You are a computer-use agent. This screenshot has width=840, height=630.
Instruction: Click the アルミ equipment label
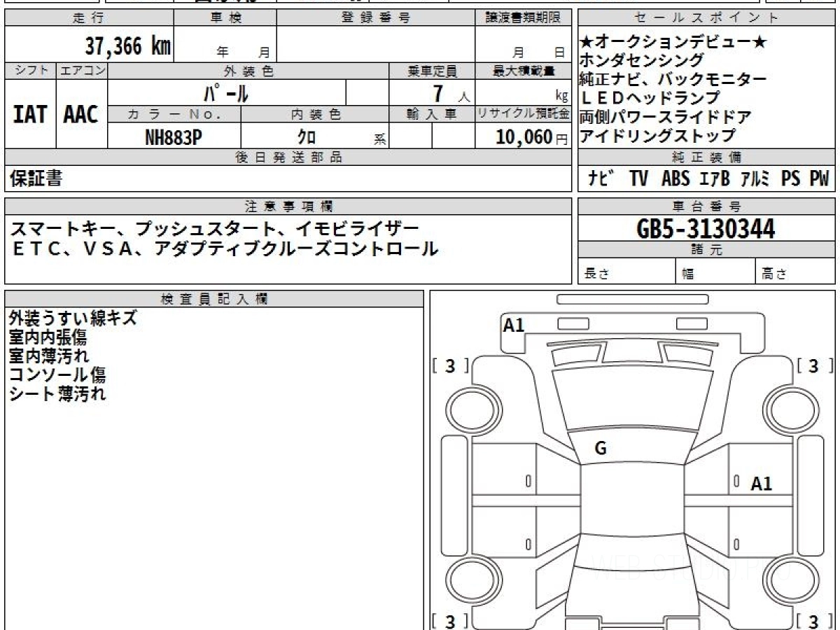pos(756,179)
